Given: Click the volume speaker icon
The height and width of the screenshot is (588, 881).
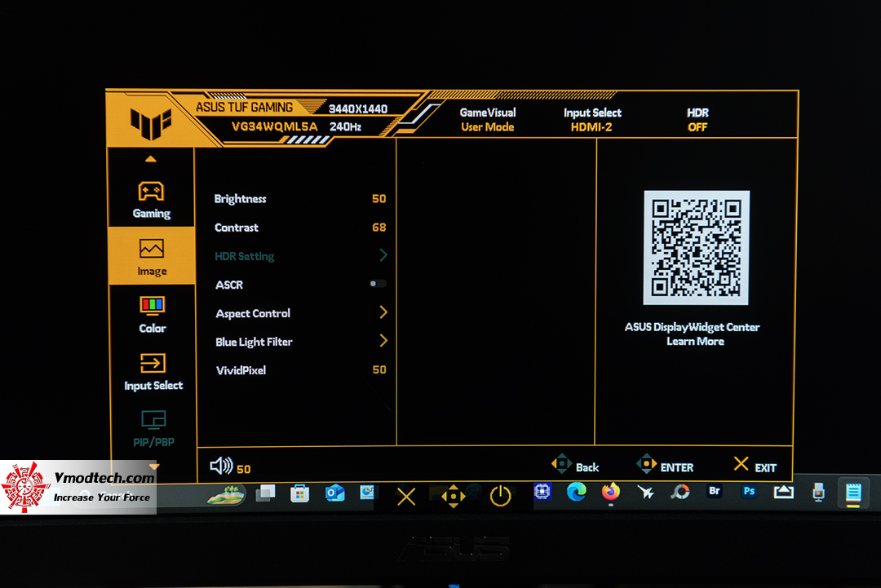Looking at the screenshot, I should (221, 466).
